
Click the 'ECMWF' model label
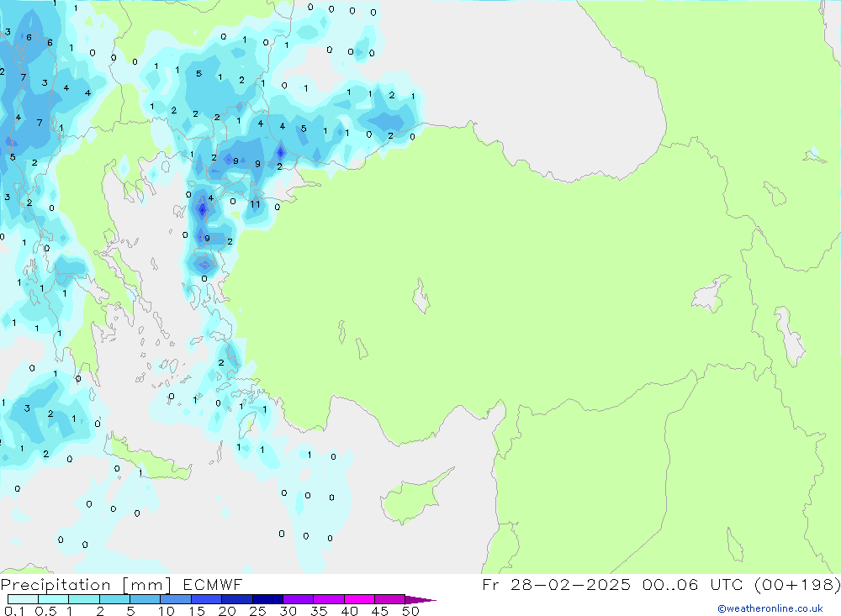(x=213, y=585)
